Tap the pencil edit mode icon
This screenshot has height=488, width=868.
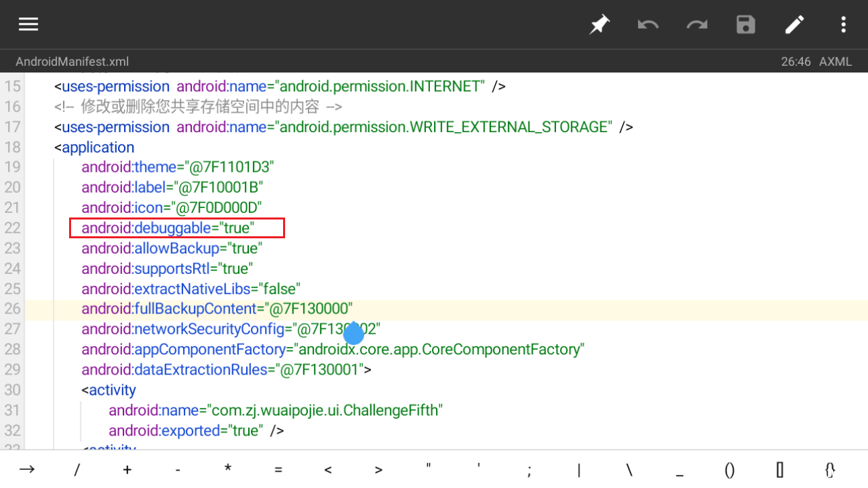795,26
